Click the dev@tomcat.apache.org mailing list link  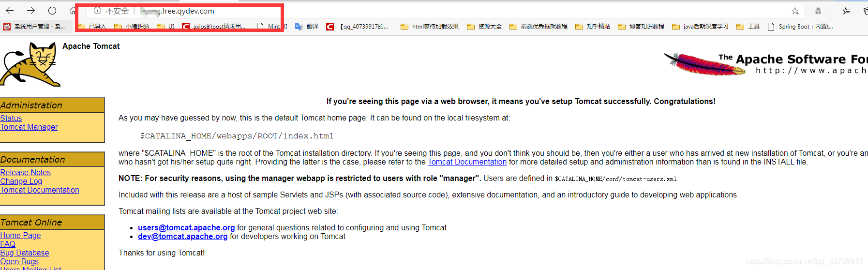click(x=182, y=236)
